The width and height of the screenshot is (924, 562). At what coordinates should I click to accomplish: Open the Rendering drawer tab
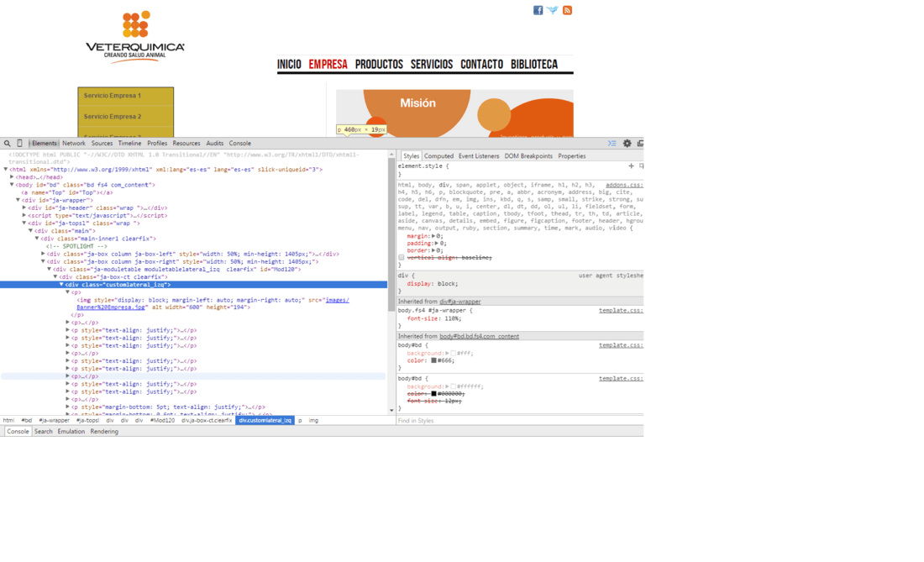(104, 431)
